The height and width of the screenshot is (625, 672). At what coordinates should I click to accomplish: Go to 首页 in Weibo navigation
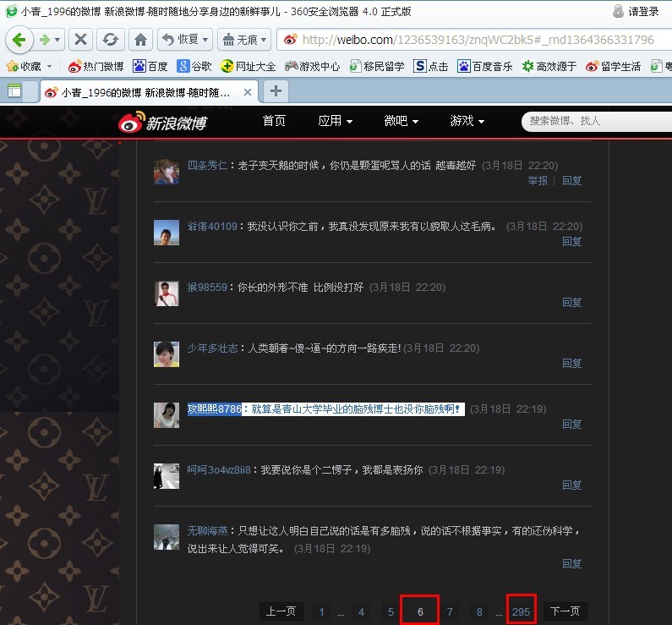tap(274, 121)
